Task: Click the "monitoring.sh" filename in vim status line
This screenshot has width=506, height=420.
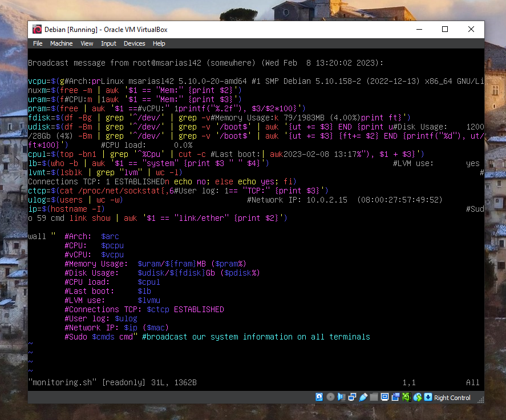Action: click(62, 382)
